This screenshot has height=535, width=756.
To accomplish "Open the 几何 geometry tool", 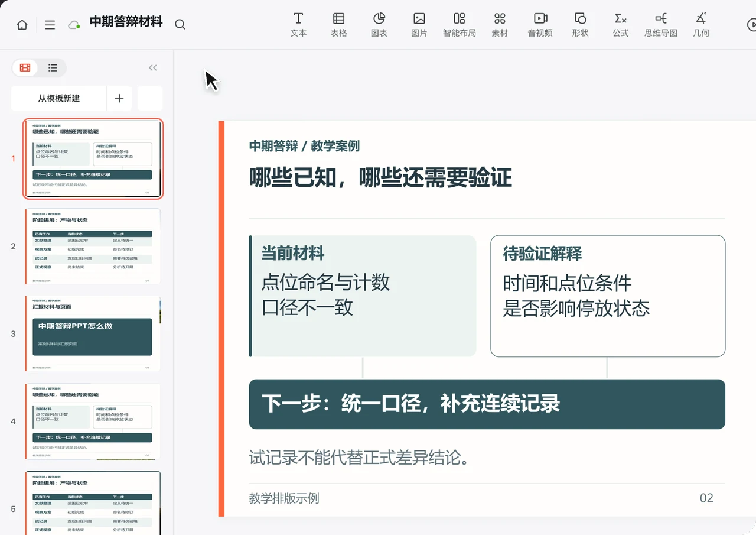I will click(x=701, y=25).
